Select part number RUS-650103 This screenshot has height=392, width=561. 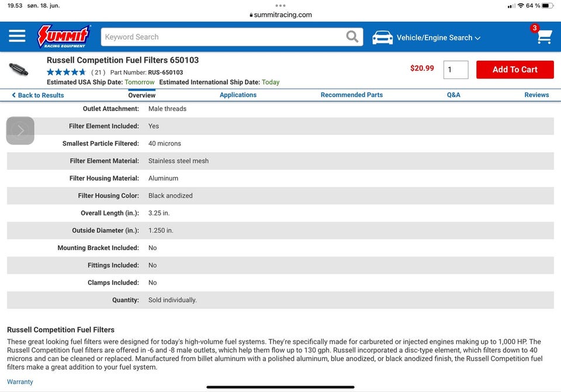(165, 72)
